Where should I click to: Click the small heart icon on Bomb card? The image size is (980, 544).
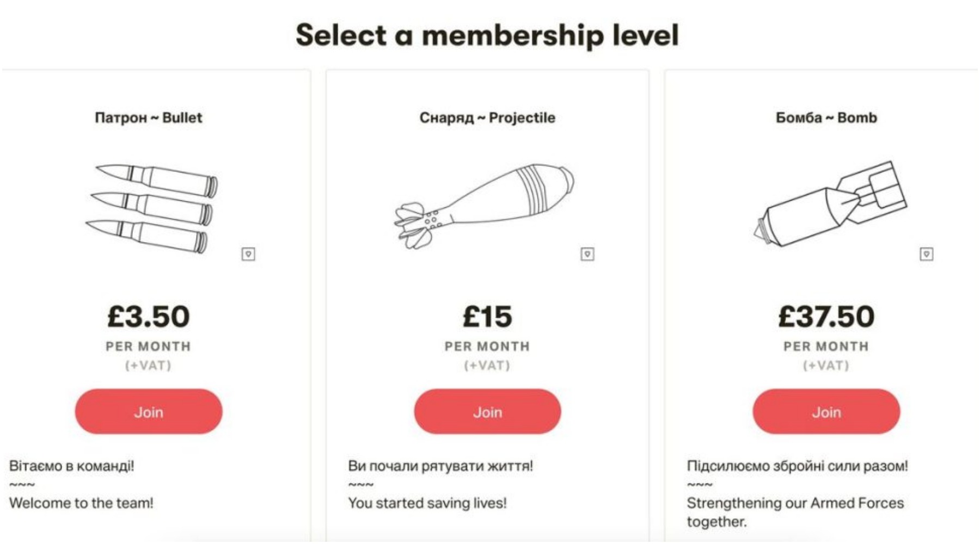point(926,254)
